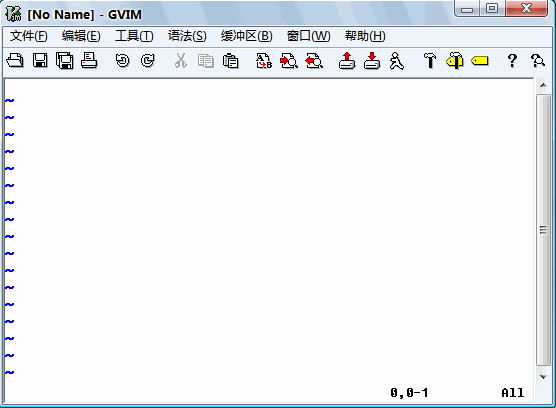Click the Open file toolbar icon

(x=15, y=61)
